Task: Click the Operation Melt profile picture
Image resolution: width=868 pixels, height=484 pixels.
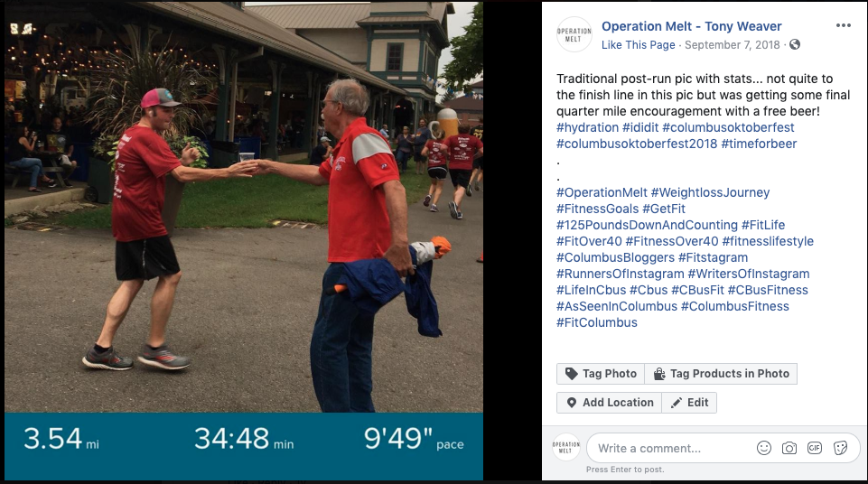Action: (574, 34)
